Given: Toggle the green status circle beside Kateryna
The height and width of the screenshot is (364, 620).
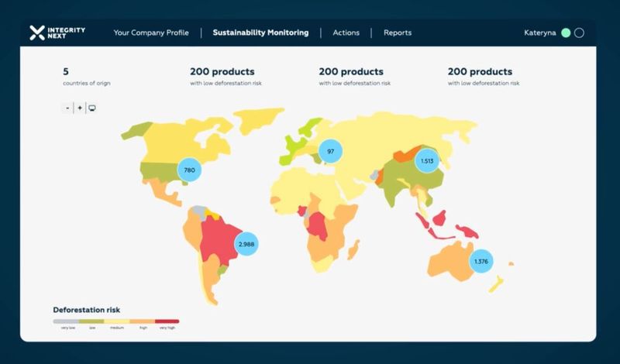Looking at the screenshot, I should pos(566,33).
